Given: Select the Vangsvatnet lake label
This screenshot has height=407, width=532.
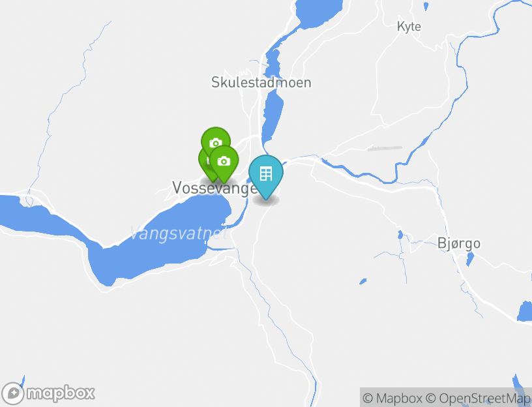Looking at the screenshot, I should 179,234.
